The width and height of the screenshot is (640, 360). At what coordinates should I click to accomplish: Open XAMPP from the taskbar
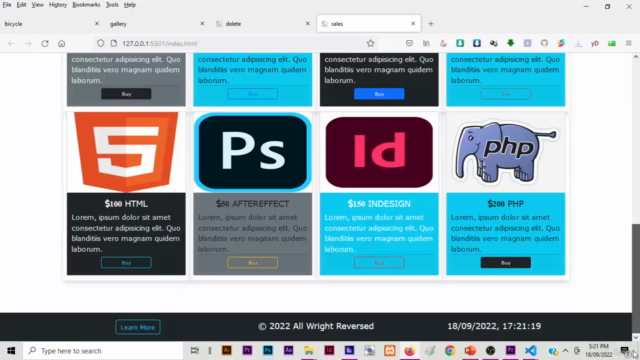point(389,351)
